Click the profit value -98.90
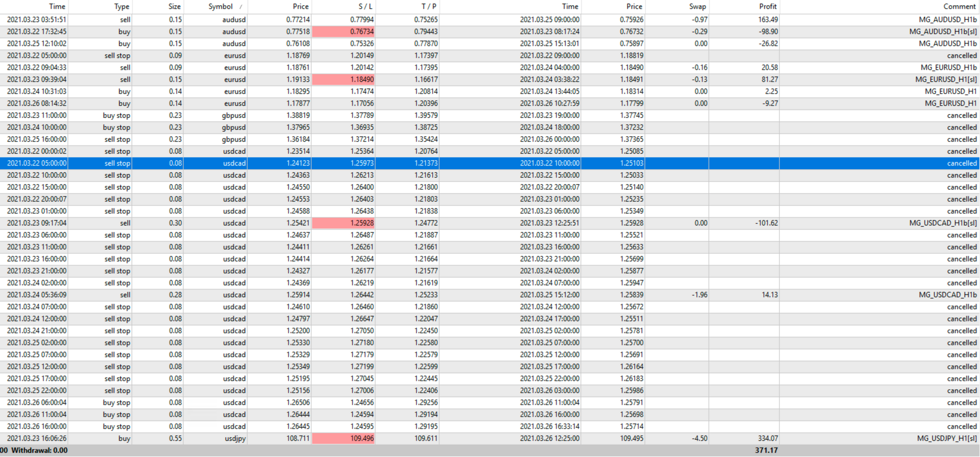This screenshot has height=457, width=980. tap(768, 32)
